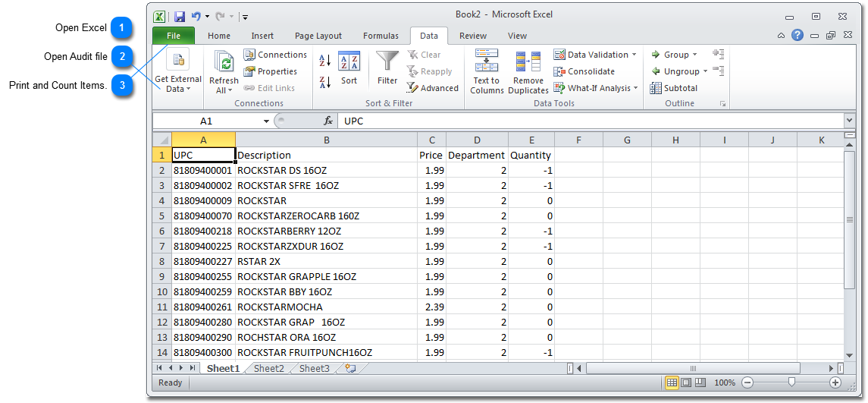Expand Data Validation dropdown arrow
This screenshot has width=868, height=403.
tap(635, 55)
